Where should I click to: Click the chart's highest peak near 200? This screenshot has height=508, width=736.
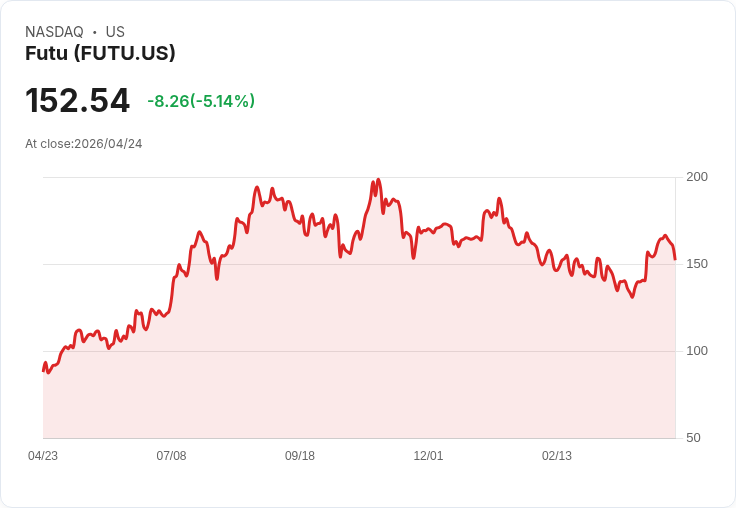pos(378,179)
